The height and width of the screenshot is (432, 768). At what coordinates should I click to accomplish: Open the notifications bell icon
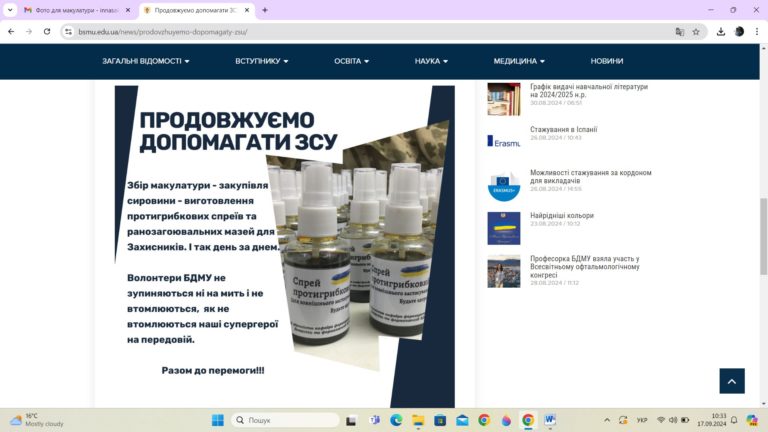click(x=734, y=420)
